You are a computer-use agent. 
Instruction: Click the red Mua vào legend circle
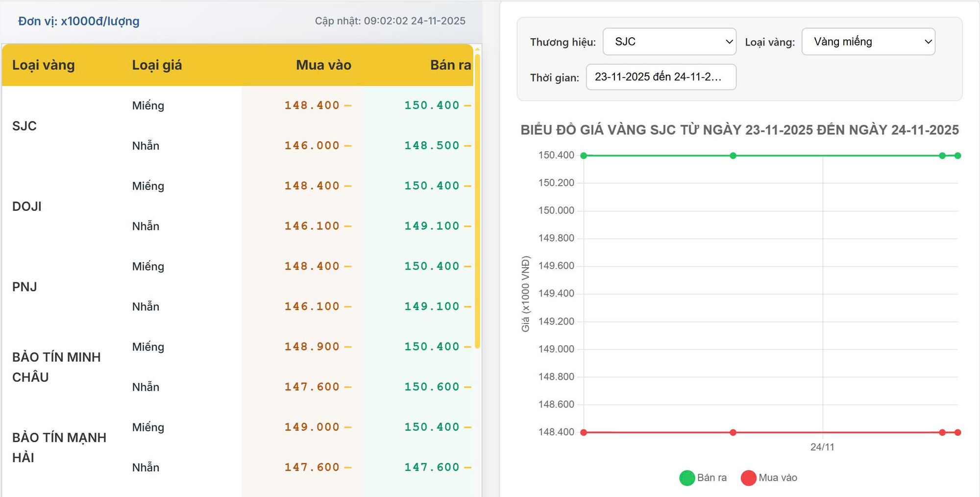(x=748, y=478)
